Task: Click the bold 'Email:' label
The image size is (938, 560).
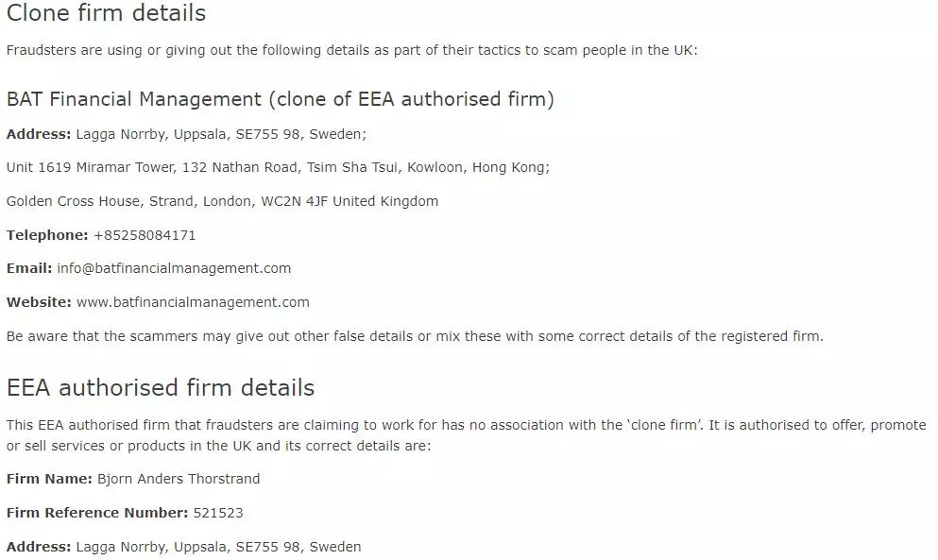Action: 28,268
